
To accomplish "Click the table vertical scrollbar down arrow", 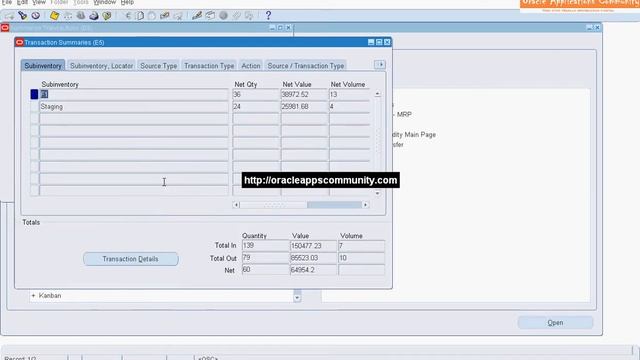I will [x=378, y=193].
